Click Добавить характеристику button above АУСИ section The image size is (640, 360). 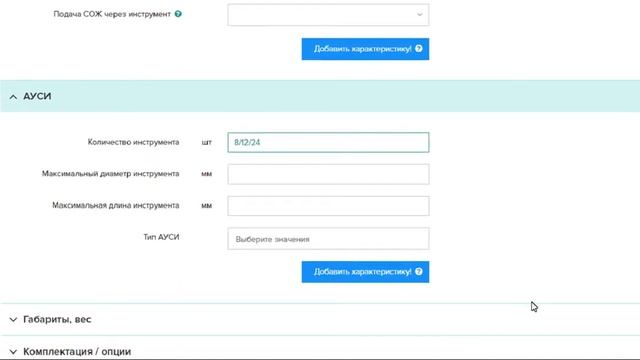365,49
